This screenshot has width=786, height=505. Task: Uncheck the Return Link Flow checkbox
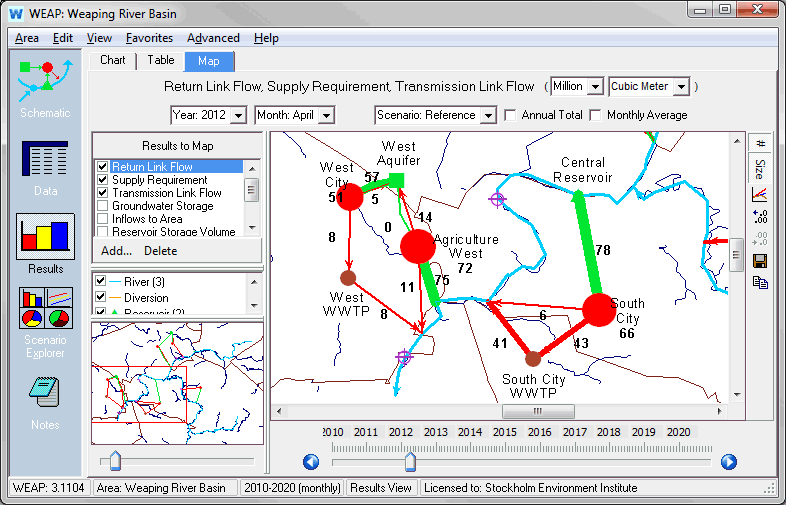102,167
